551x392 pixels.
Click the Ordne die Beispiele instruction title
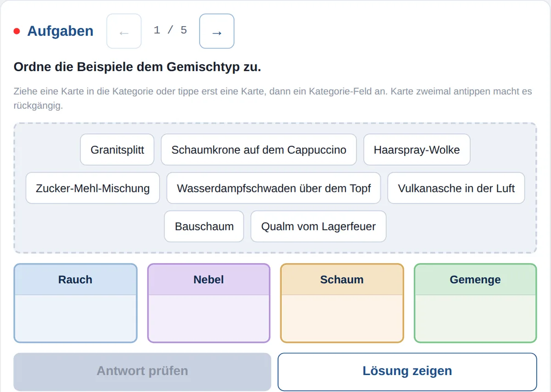pyautogui.click(x=137, y=67)
